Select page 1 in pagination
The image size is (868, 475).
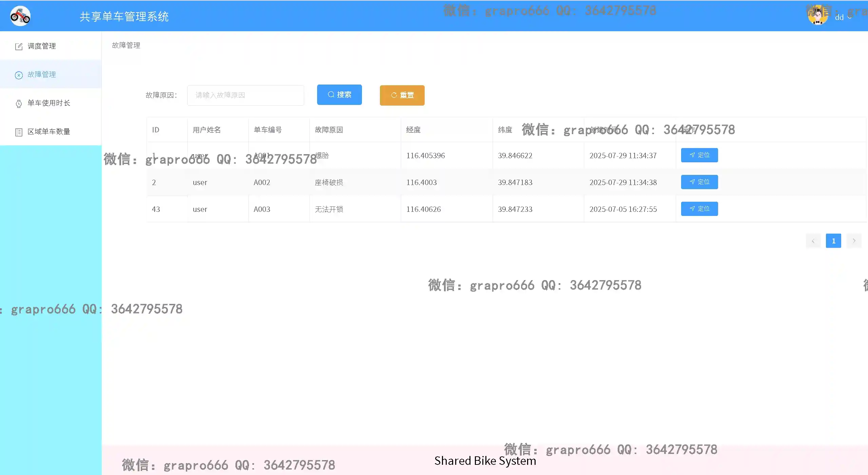[833, 241]
